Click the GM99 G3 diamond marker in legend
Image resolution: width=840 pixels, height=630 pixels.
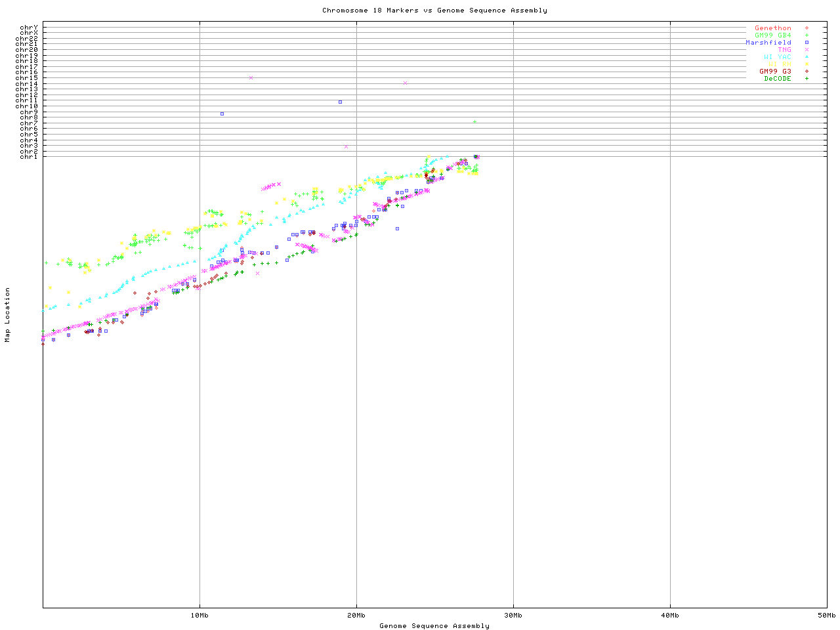click(x=807, y=72)
